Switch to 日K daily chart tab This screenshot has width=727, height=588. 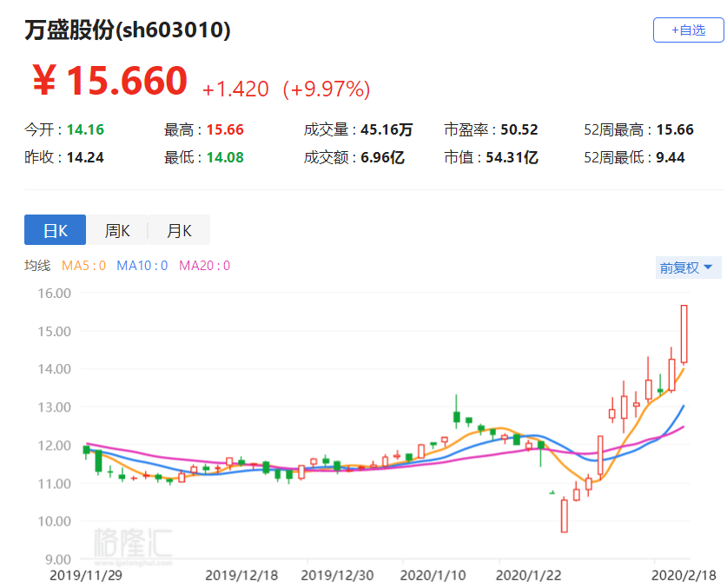(56, 229)
